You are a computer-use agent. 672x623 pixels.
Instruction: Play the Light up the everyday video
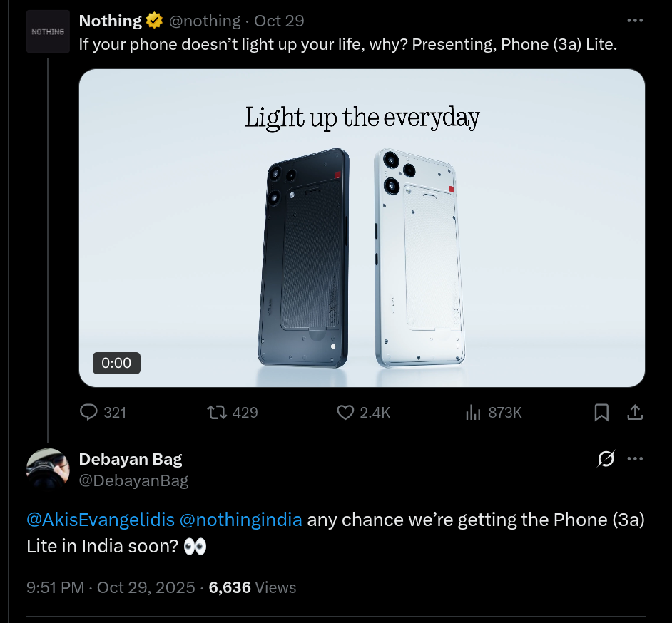(362, 228)
